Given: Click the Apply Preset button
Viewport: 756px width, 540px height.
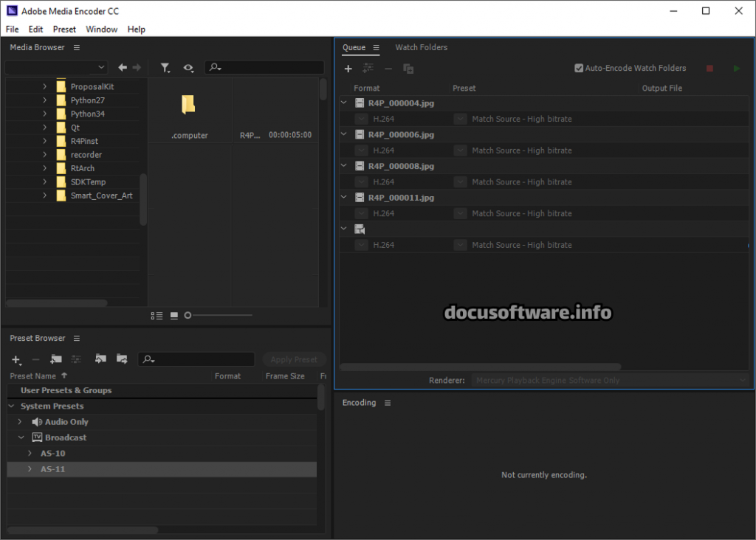Looking at the screenshot, I should [x=294, y=359].
